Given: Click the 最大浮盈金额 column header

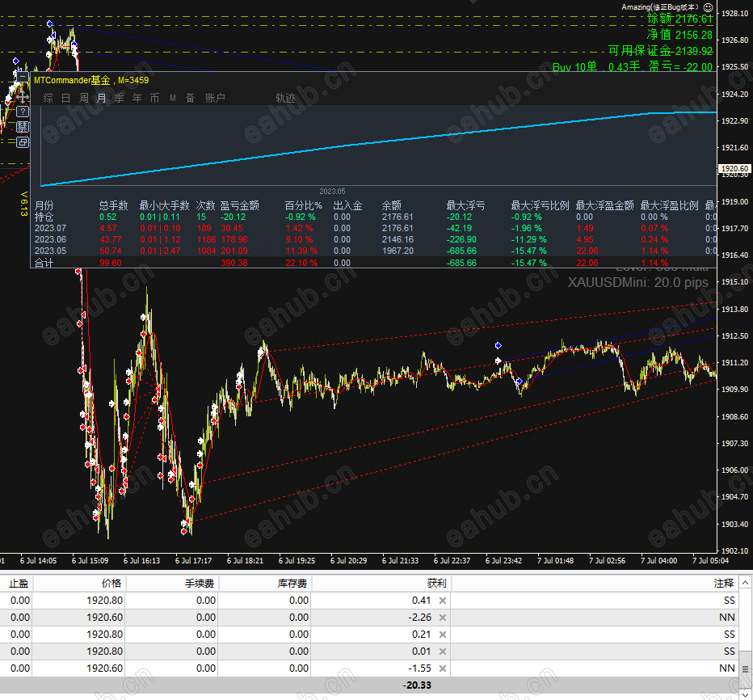Looking at the screenshot, I should click(604, 205).
